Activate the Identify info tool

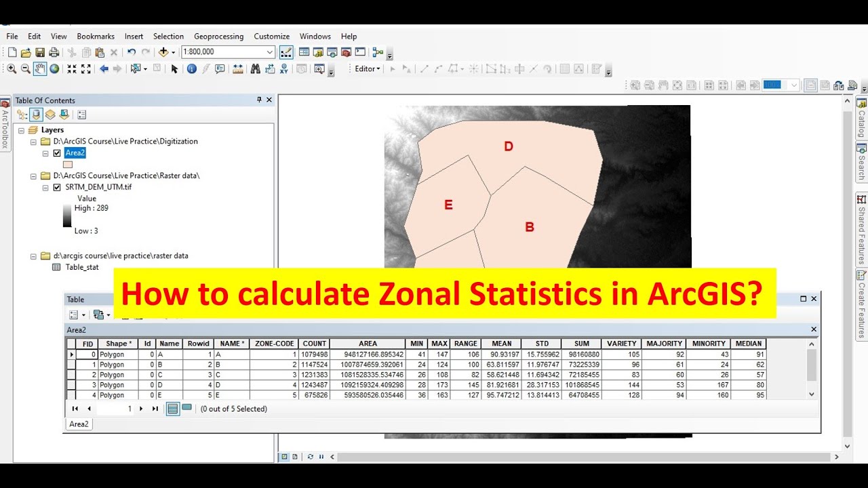(191, 68)
